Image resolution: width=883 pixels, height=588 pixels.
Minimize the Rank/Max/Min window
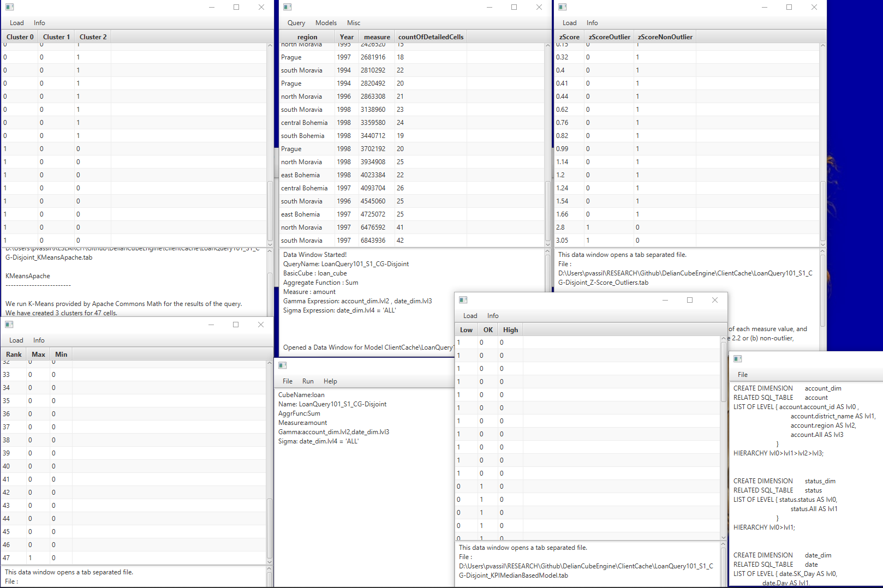[x=211, y=325]
